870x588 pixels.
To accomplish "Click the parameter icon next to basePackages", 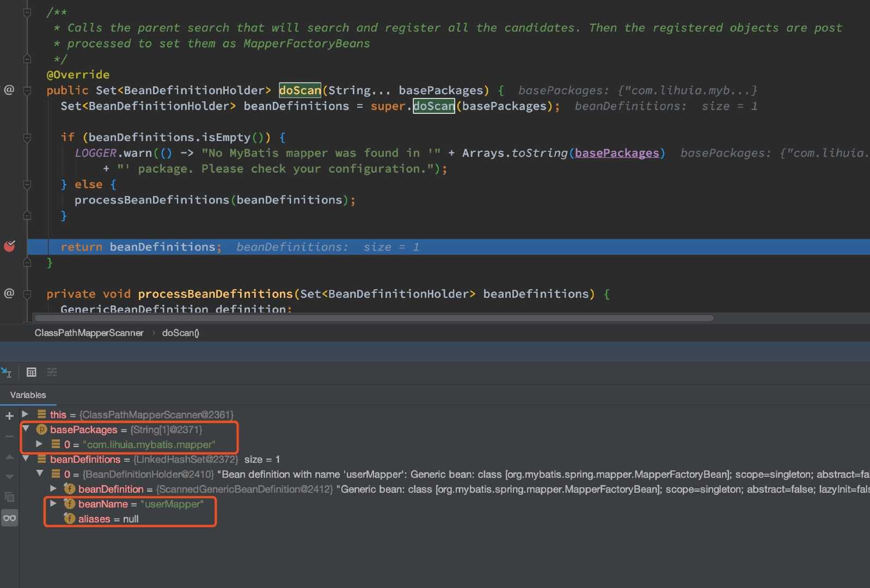I will click(41, 430).
